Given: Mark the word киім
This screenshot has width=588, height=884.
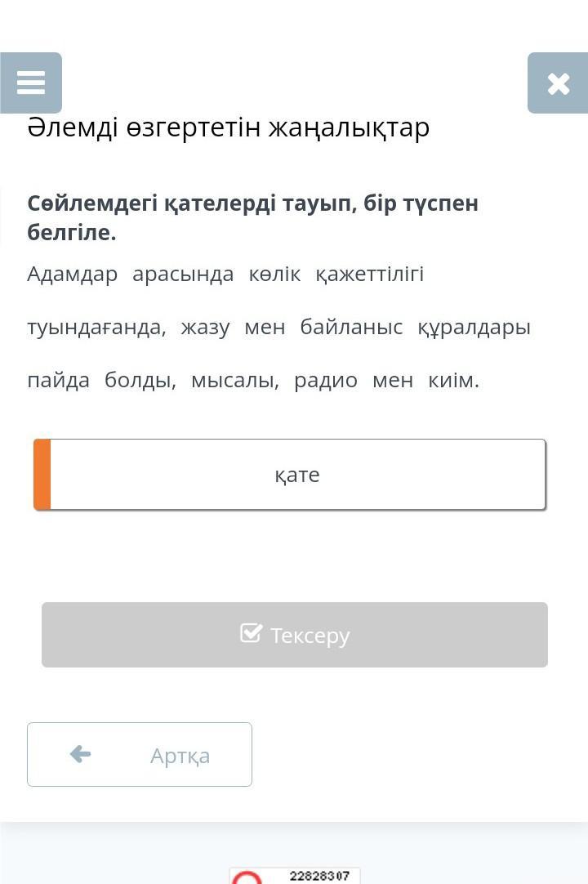Looking at the screenshot, I should [453, 381].
